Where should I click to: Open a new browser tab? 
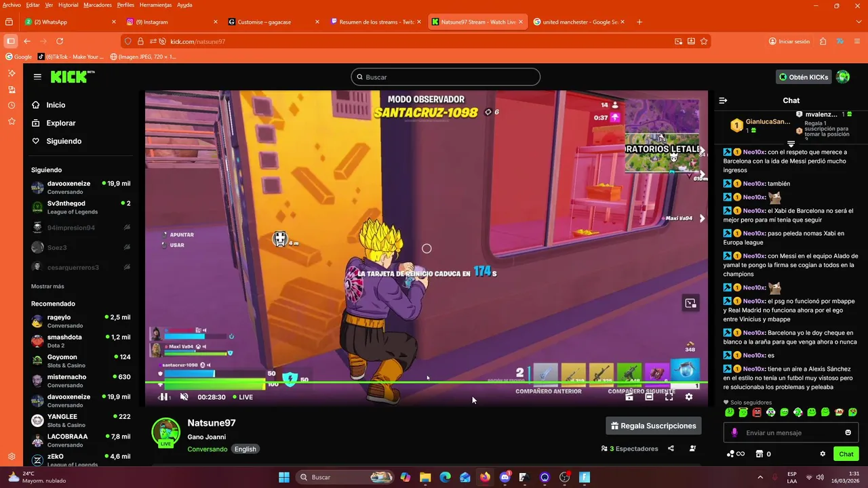[x=639, y=22]
